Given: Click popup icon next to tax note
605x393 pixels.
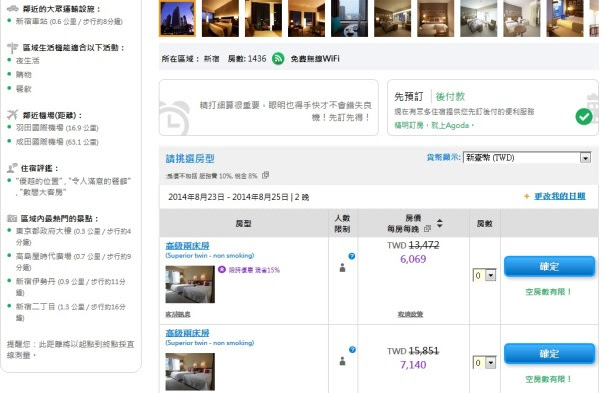Looking at the screenshot, I should (265, 175).
